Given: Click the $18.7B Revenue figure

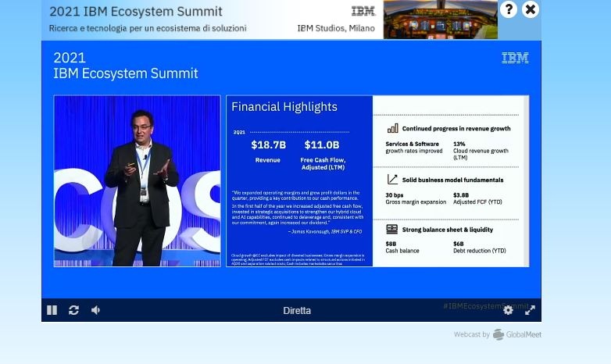Looking at the screenshot, I should pos(268,145).
